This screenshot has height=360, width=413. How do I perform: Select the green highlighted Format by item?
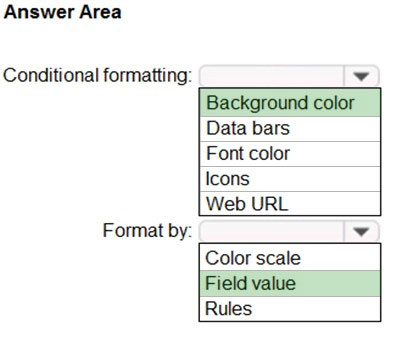tap(290, 283)
